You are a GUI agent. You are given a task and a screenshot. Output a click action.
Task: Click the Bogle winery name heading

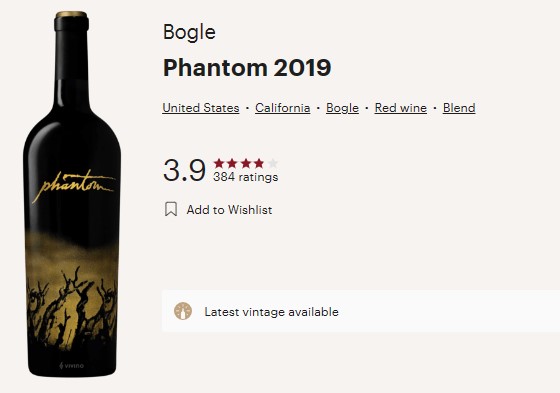pyautogui.click(x=189, y=33)
